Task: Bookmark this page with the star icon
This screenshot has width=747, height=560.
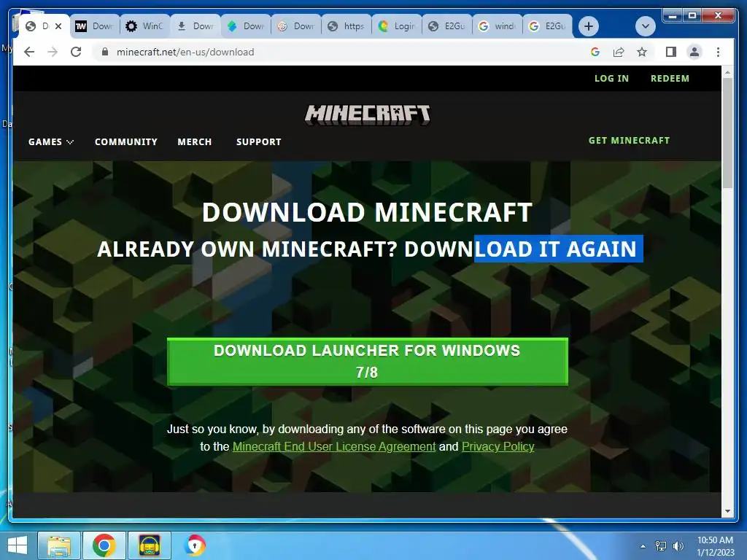Action: 642,52
